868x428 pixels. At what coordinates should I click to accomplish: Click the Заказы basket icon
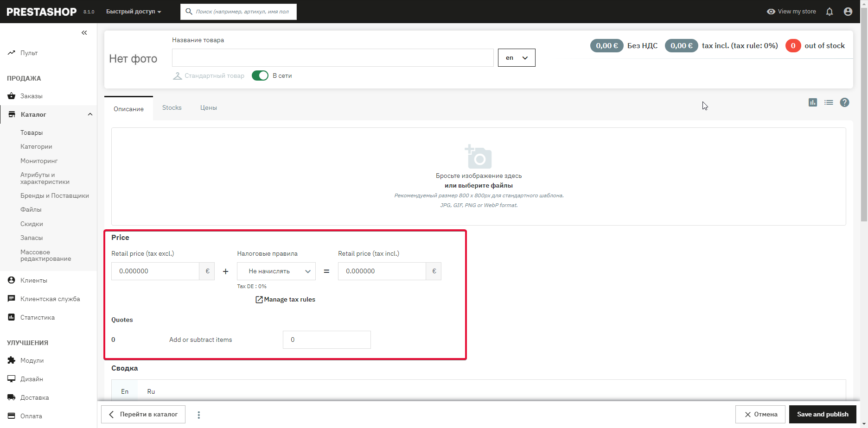pos(12,96)
